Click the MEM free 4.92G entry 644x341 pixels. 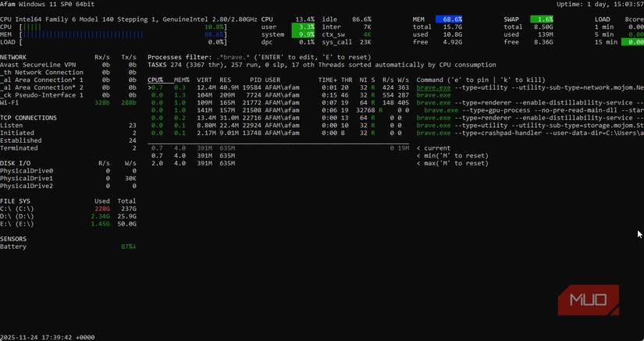(437, 42)
